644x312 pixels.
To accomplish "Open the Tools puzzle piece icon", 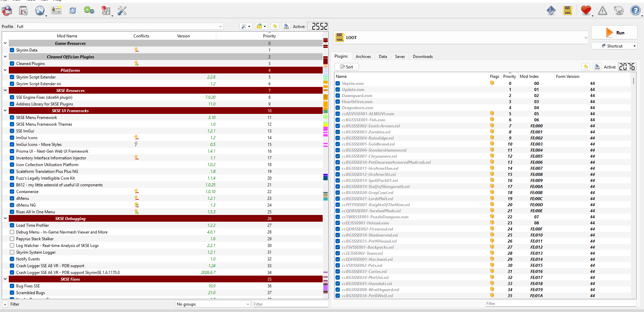I will click(x=106, y=11).
